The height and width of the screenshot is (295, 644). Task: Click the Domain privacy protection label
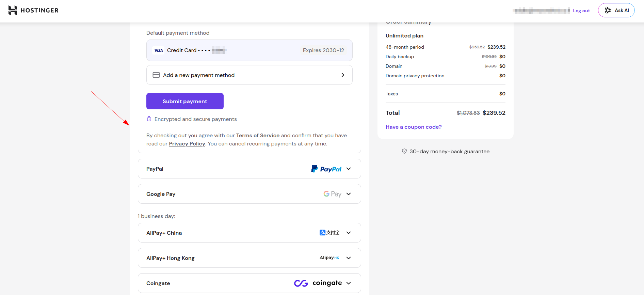click(x=415, y=76)
